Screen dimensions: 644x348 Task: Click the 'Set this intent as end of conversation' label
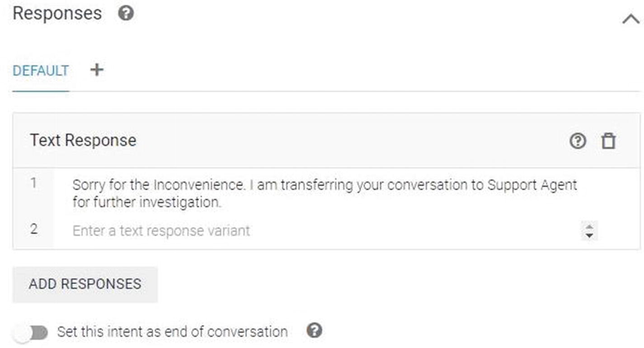click(x=172, y=332)
